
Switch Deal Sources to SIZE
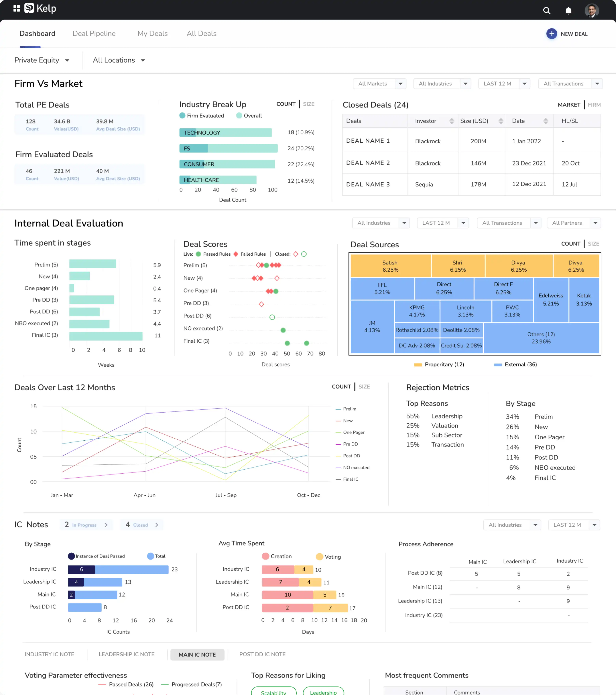[x=593, y=244]
